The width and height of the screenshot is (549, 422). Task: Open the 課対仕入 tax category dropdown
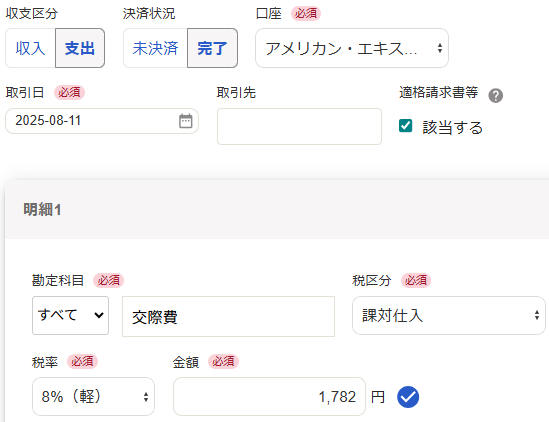tap(449, 315)
